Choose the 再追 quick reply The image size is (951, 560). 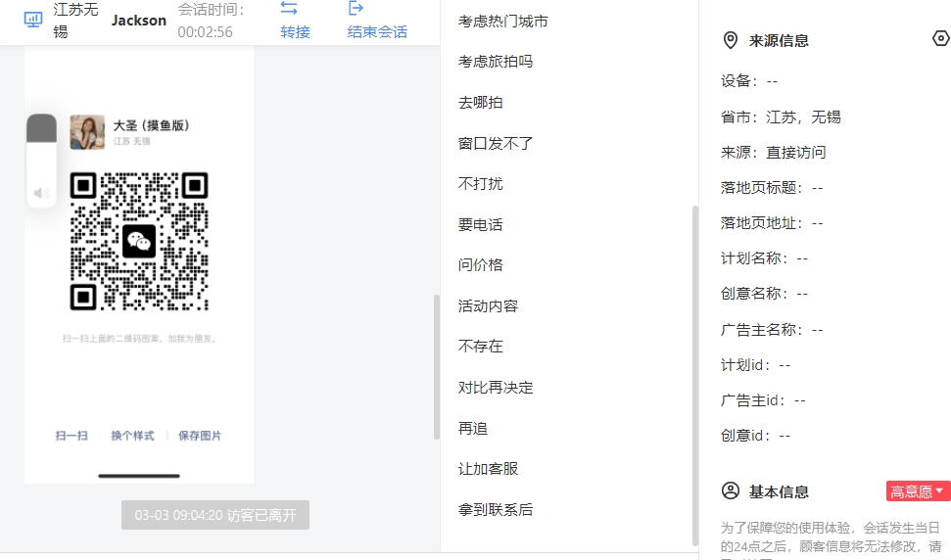[473, 429]
